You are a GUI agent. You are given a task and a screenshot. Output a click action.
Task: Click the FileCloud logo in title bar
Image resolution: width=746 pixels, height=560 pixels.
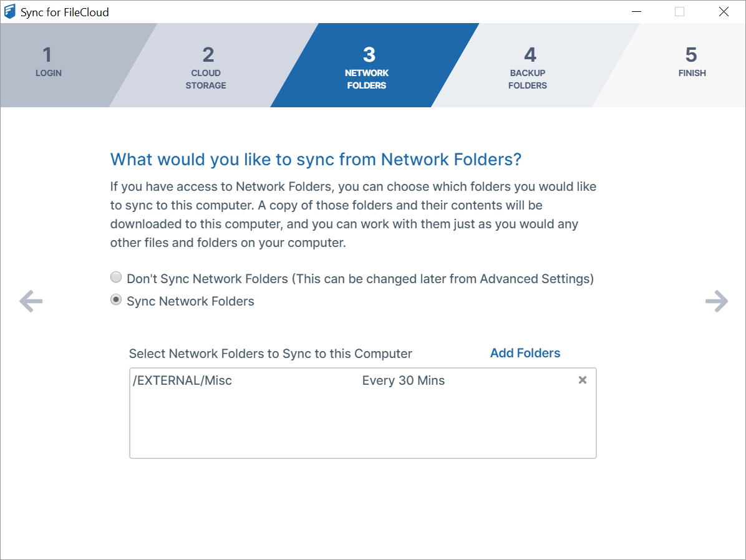(x=10, y=12)
